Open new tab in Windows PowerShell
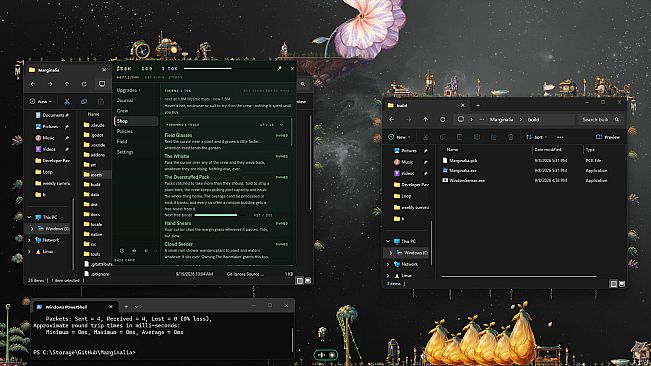This screenshot has height=366, width=651. [x=126, y=307]
